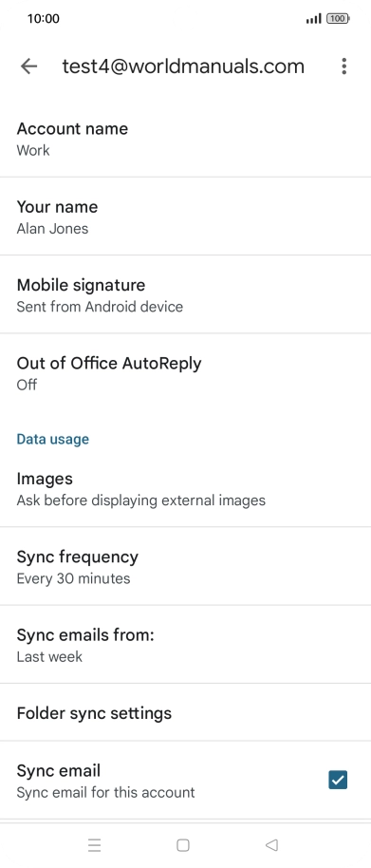Tap the test4@worldmanuals.com title
The width and height of the screenshot is (371, 868).
coord(183,66)
